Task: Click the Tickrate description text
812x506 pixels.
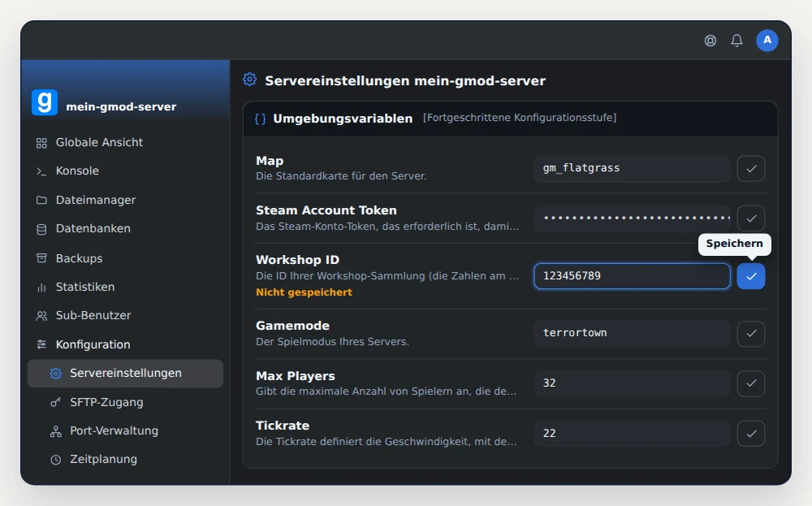Action: pos(387,442)
